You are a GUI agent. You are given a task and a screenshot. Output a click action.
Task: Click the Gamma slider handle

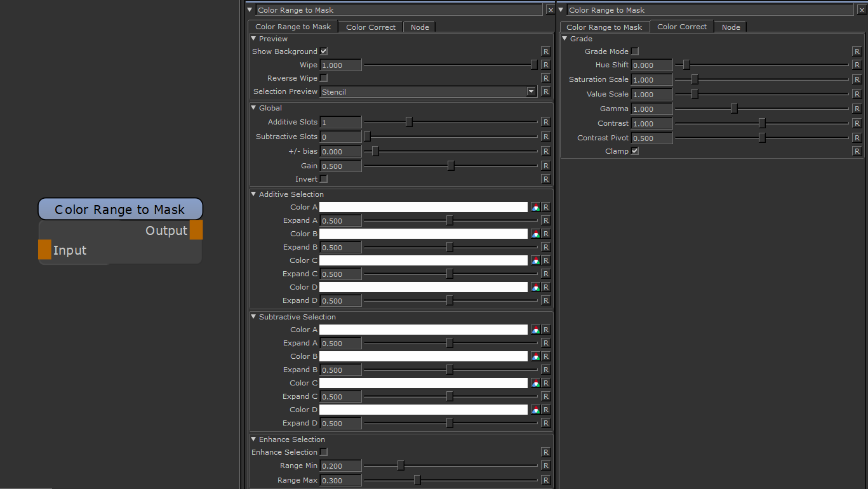pyautogui.click(x=734, y=109)
